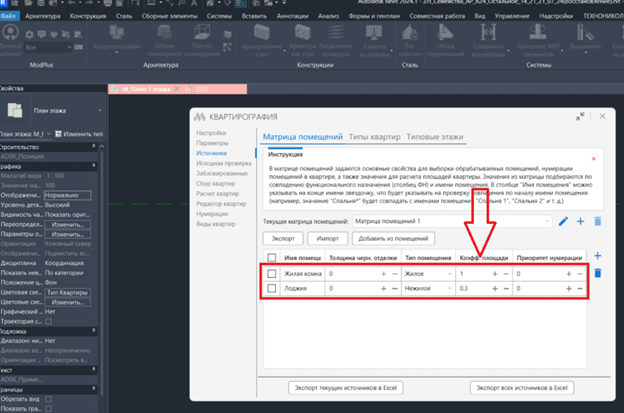
Task: Click Тип Квартиры color scheme button
Action: coord(67,292)
